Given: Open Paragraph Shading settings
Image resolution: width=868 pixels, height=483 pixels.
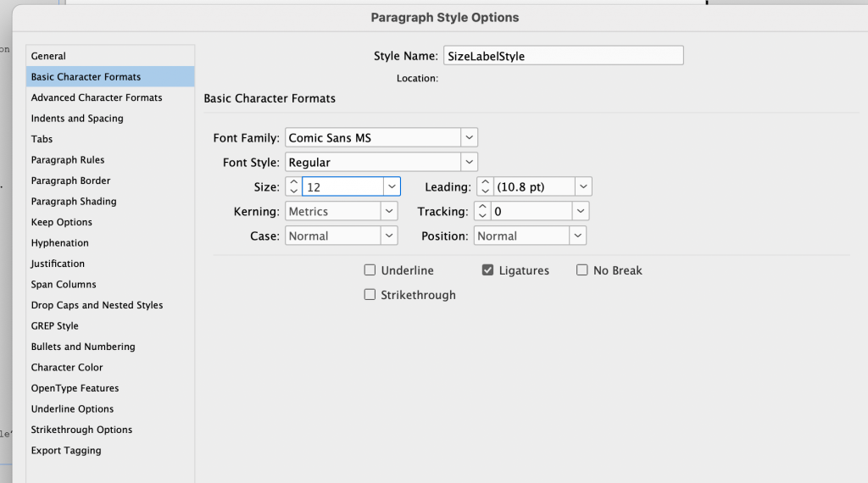Looking at the screenshot, I should pos(110,202).
